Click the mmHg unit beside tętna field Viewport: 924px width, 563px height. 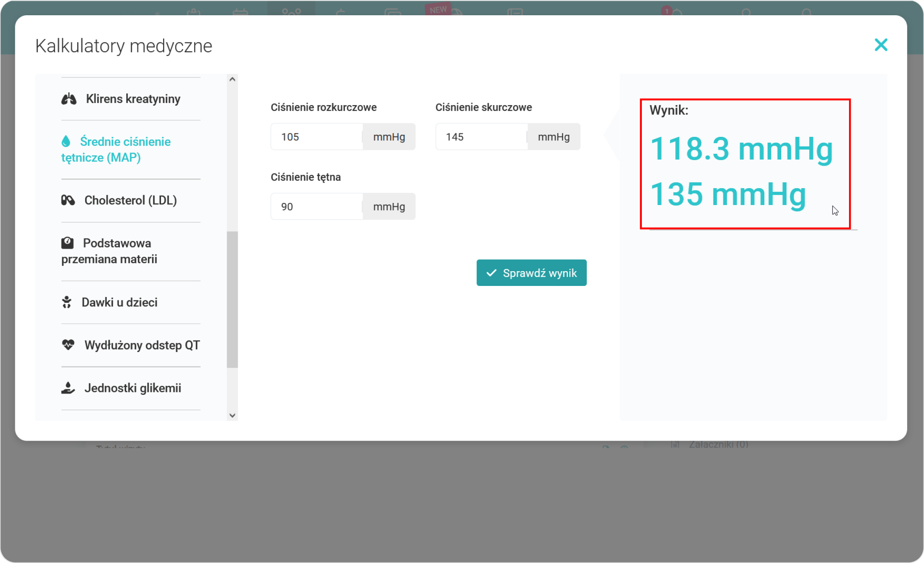click(x=389, y=206)
